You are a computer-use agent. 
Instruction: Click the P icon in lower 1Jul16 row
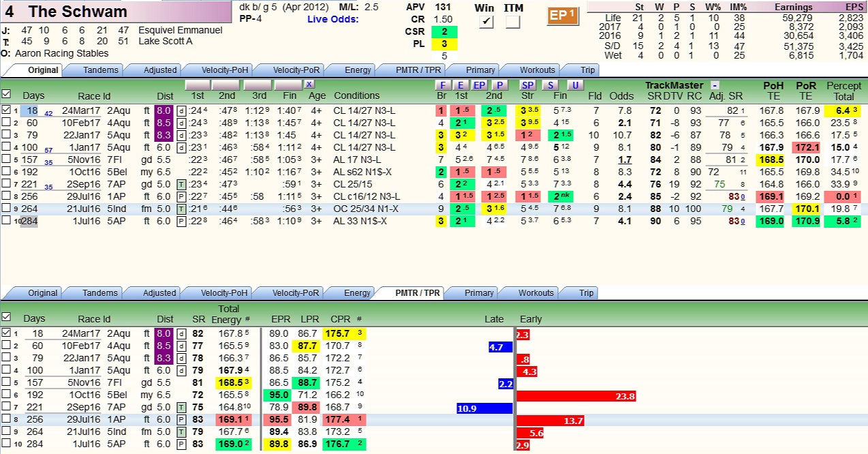click(181, 444)
